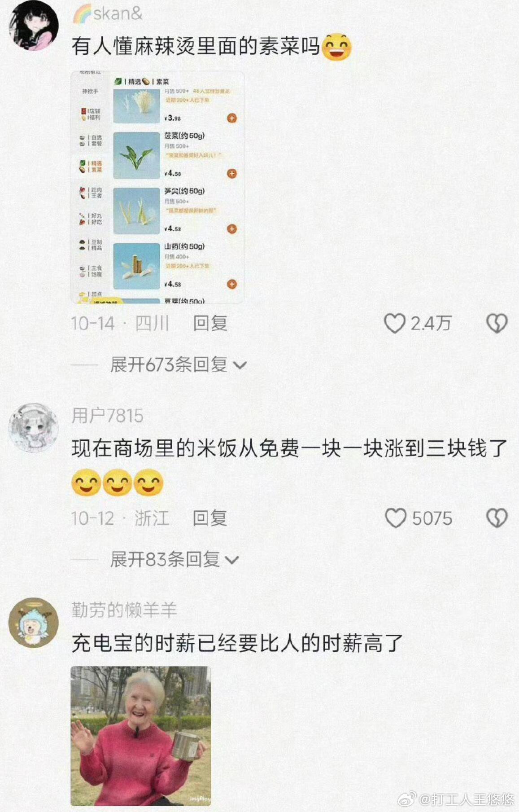Image resolution: width=519 pixels, height=812 pixels.
Task: Open the smiling grandma image
Action: click(x=141, y=736)
